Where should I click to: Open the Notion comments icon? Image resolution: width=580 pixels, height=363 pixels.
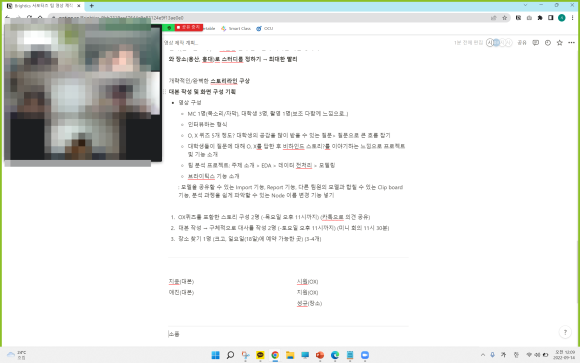tap(535, 43)
